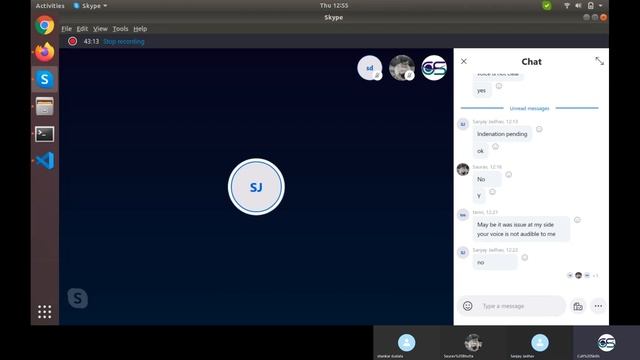Open the Tools menu
Viewport: 640px width, 360px height.
click(120, 29)
